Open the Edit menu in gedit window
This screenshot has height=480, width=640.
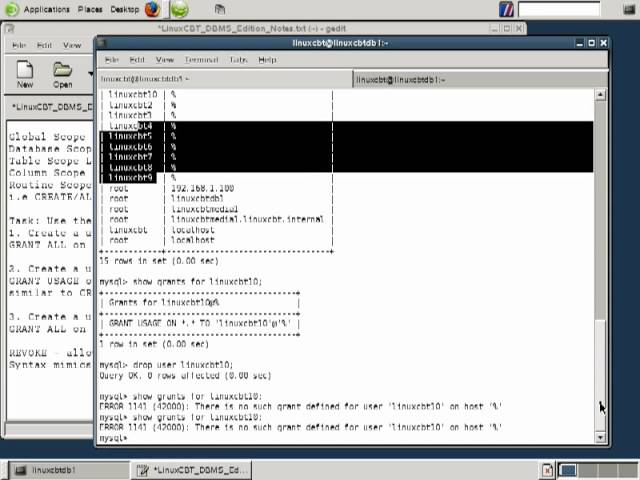[44, 45]
